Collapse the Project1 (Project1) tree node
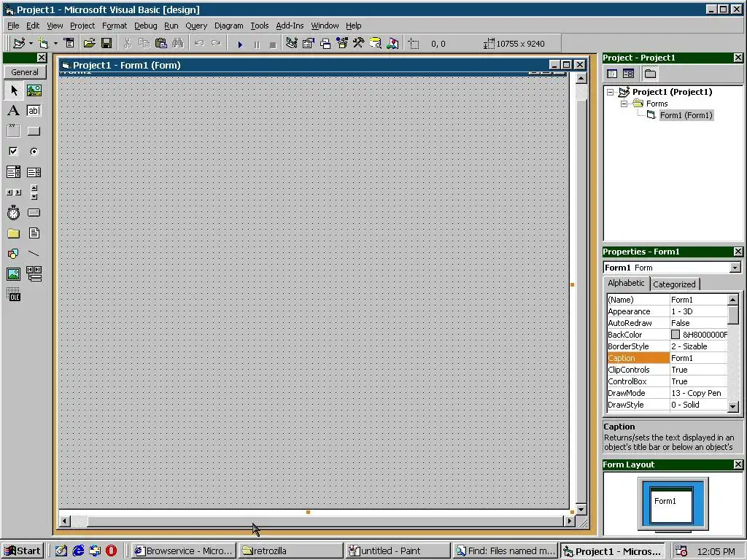The image size is (747, 560). click(611, 93)
